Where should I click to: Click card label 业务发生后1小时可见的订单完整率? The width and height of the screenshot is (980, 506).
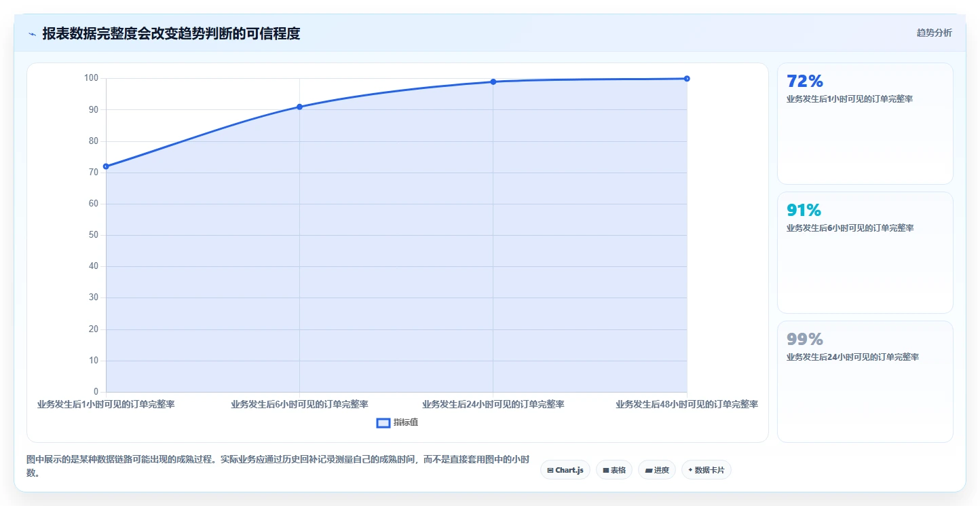coord(850,99)
